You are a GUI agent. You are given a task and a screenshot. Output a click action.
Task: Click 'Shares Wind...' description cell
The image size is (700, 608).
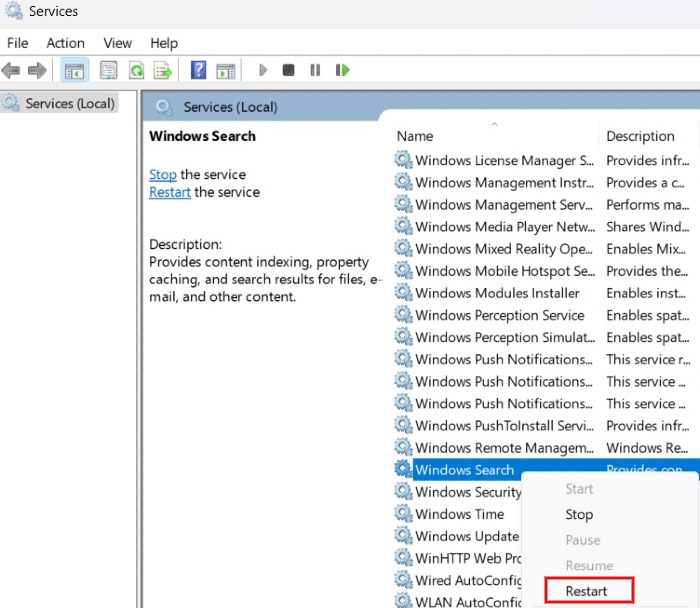[647, 226]
